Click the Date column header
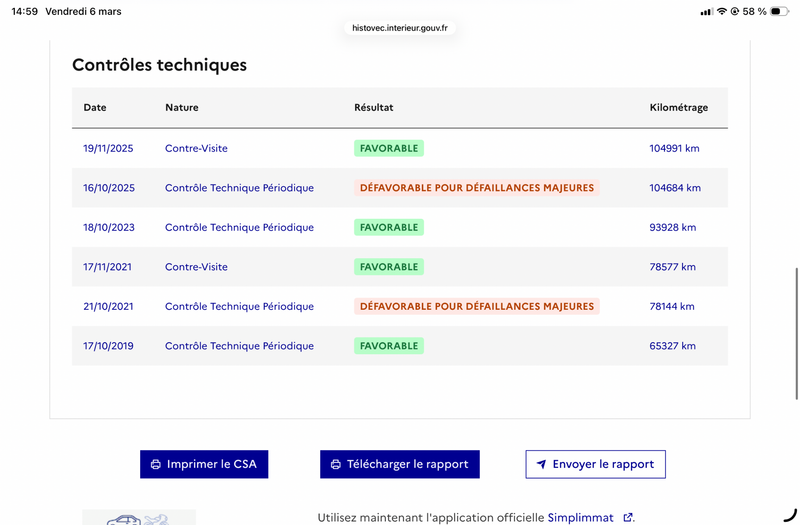Viewport: 800px width, 525px height. point(95,108)
